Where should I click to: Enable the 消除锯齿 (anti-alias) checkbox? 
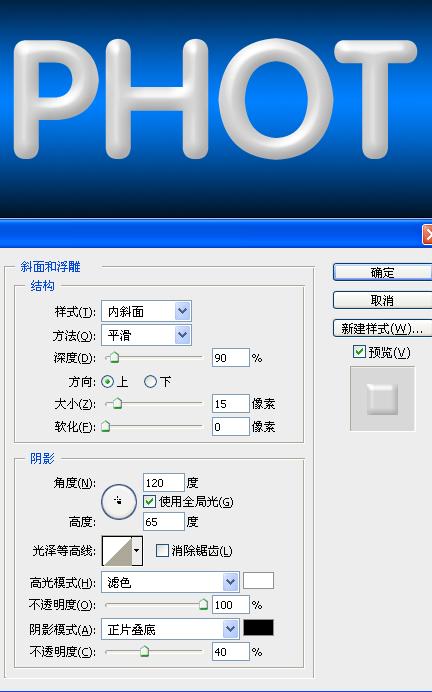162,550
